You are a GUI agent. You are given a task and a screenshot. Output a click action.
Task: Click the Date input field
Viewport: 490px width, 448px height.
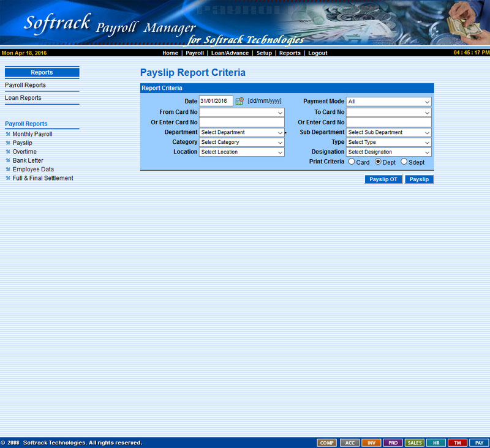point(216,101)
